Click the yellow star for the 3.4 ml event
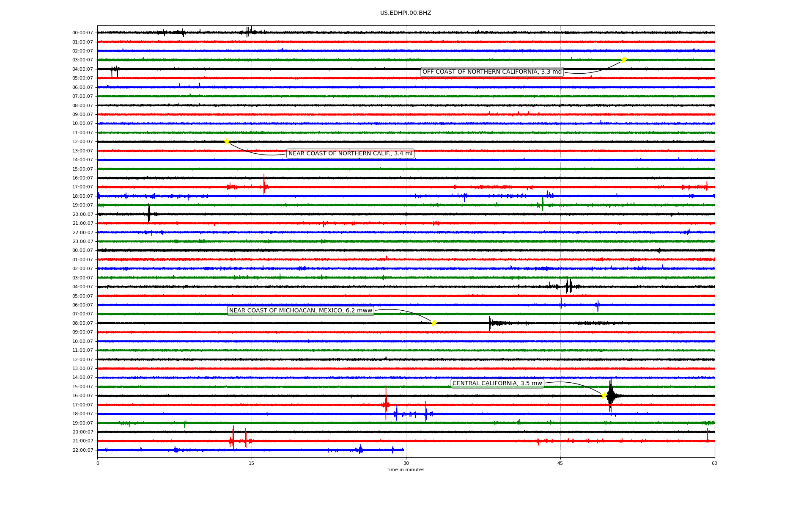Image resolution: width=812 pixels, height=508 pixels. [x=227, y=141]
